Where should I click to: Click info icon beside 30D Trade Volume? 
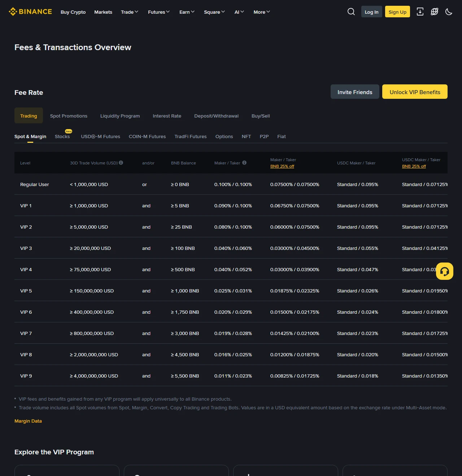[121, 163]
